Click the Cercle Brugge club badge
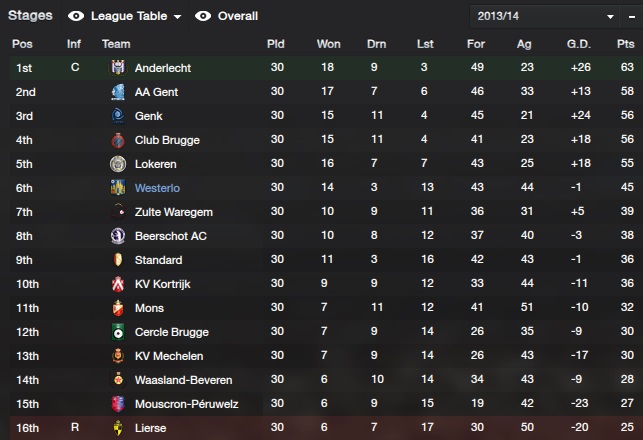The image size is (643, 440). (x=118, y=332)
